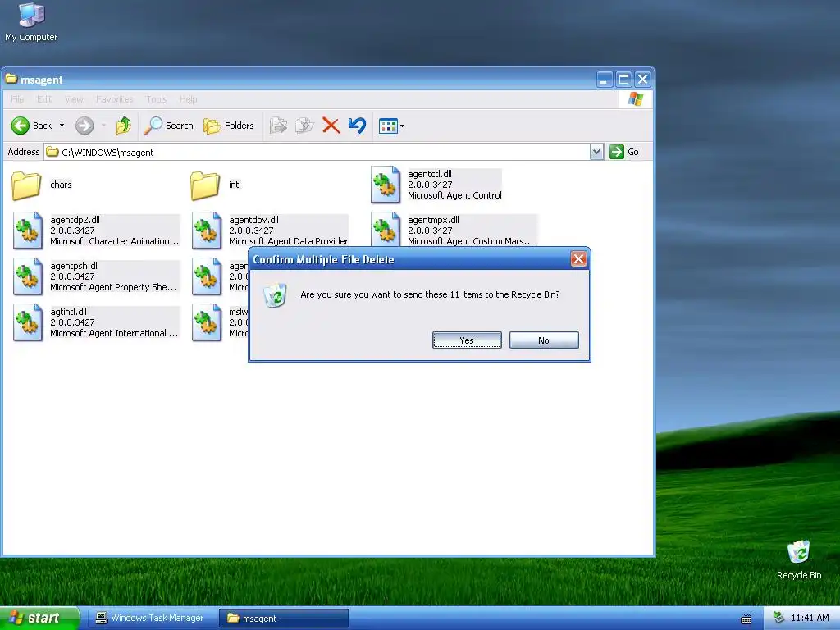Select the agentmpx.dll file icon

click(x=386, y=230)
